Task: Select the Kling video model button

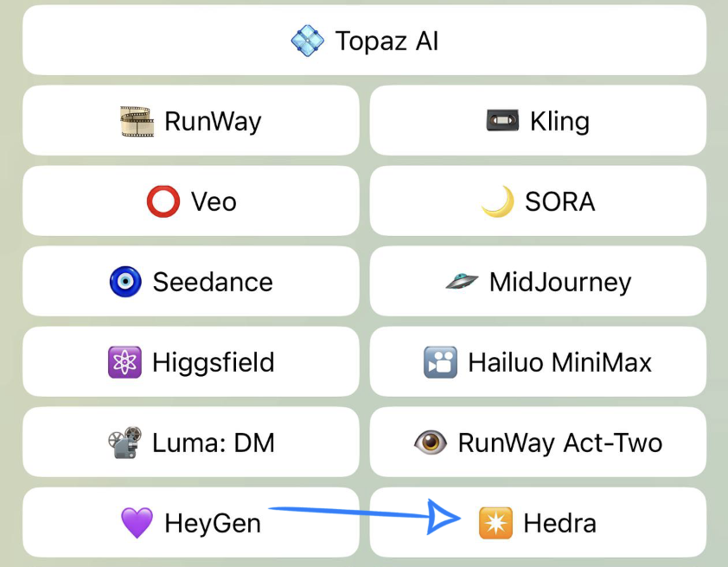Action: (x=538, y=121)
